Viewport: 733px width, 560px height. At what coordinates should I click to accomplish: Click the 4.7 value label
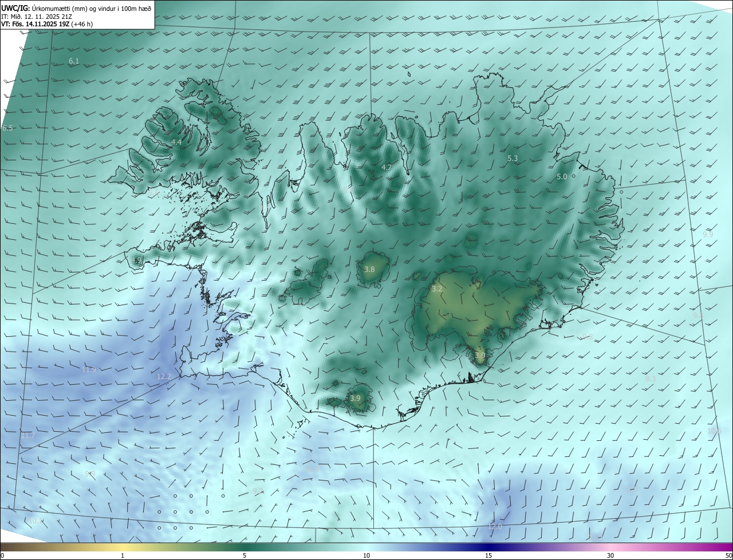[387, 168]
